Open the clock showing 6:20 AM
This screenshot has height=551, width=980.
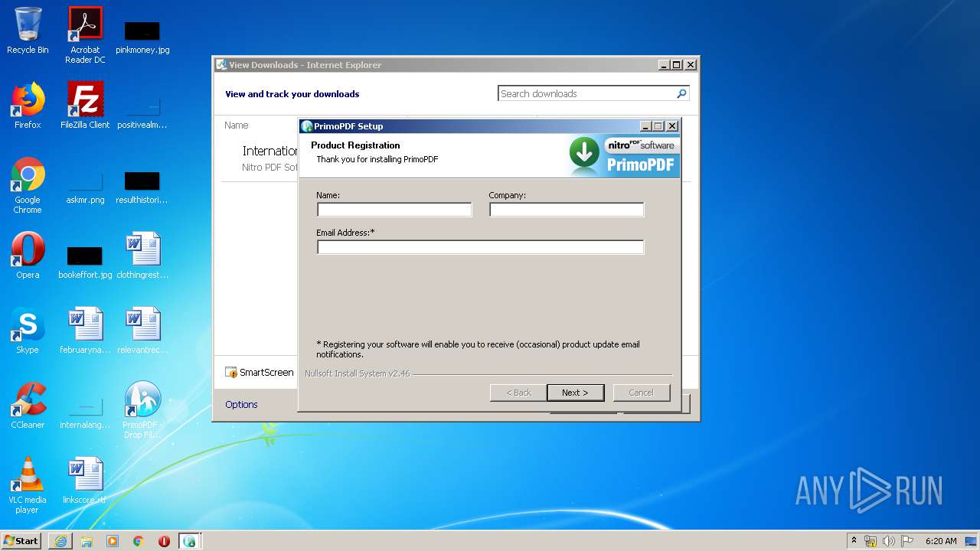[x=941, y=541]
